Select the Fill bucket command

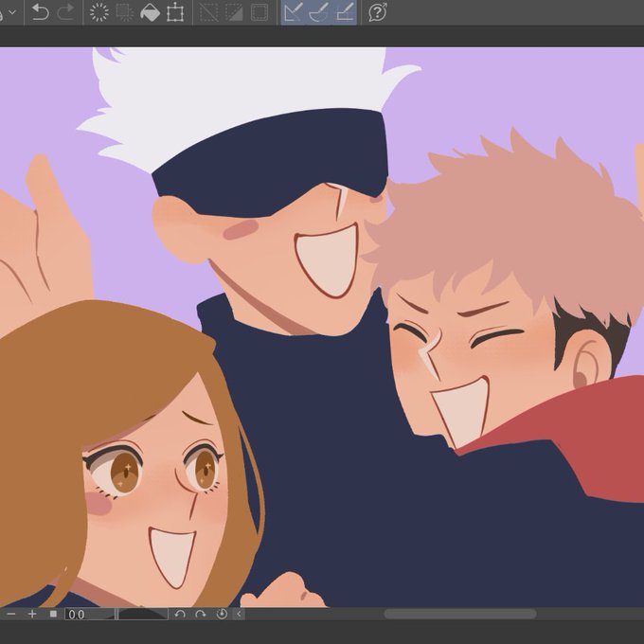[150, 12]
